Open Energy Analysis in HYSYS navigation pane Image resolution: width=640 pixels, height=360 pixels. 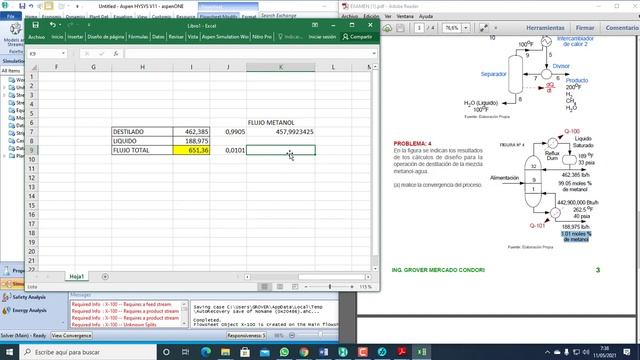click(24, 310)
